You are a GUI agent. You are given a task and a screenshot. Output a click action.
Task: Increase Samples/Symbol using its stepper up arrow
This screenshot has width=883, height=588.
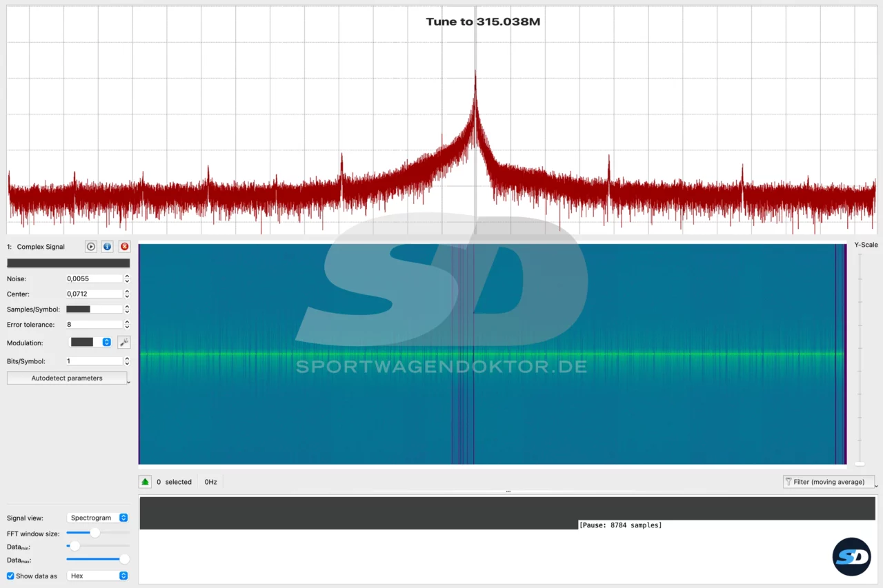tap(127, 307)
